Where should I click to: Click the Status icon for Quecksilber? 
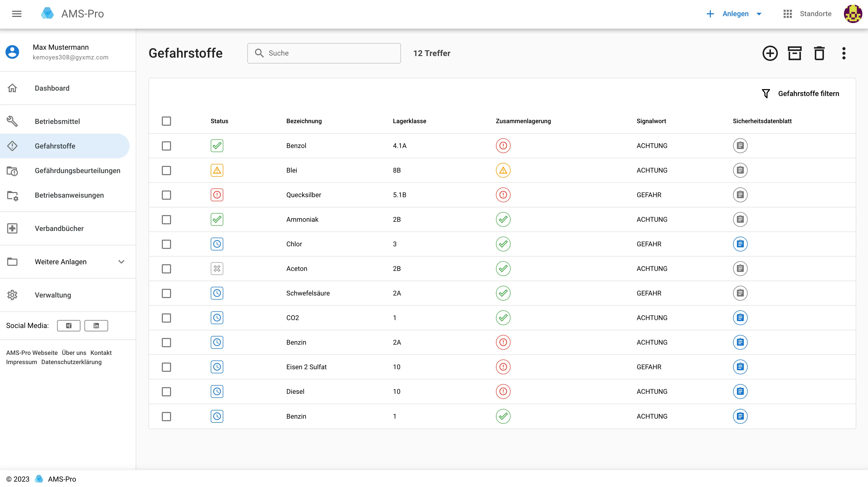(x=217, y=195)
